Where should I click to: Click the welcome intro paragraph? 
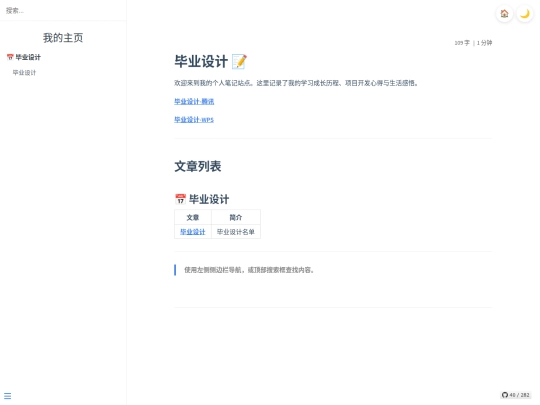pyautogui.click(x=296, y=83)
